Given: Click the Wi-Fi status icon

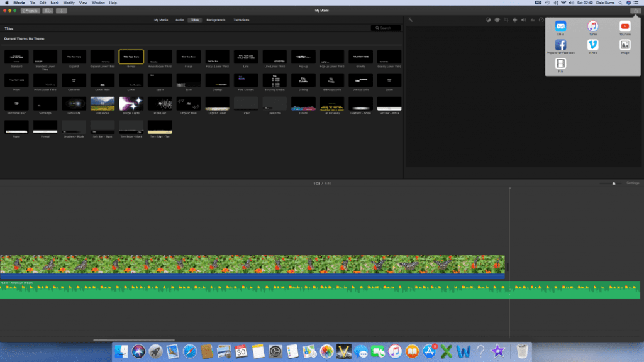Looking at the screenshot, I should tap(563, 3).
